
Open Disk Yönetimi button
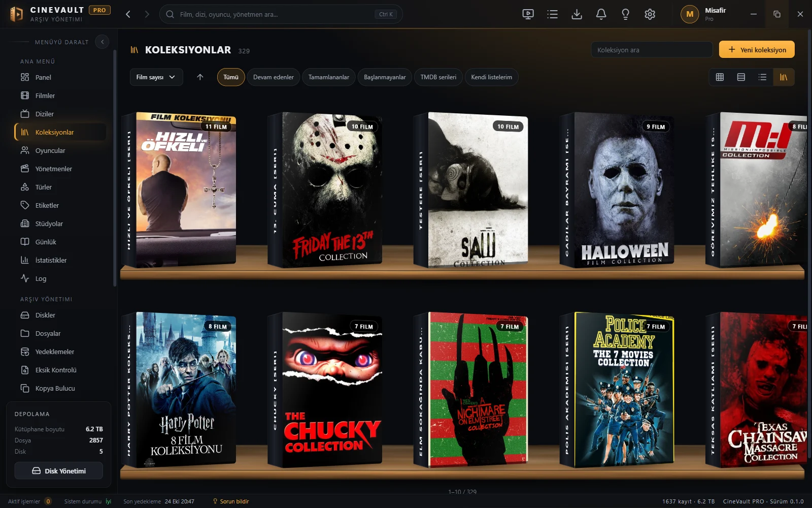pyautogui.click(x=59, y=471)
